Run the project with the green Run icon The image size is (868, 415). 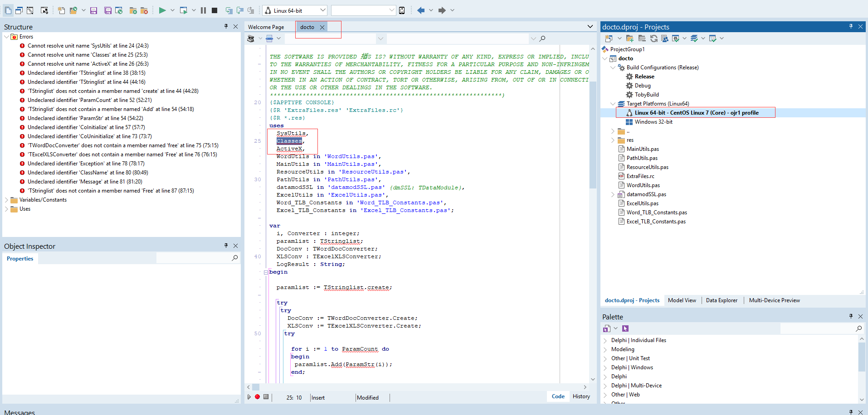162,10
